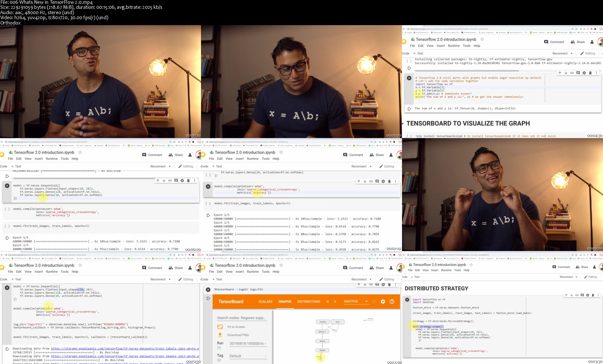Image resolution: width=603 pixels, height=364 pixels.
Task: Run the %tensorboard cell in 00:12:00 frame
Action: point(208,290)
